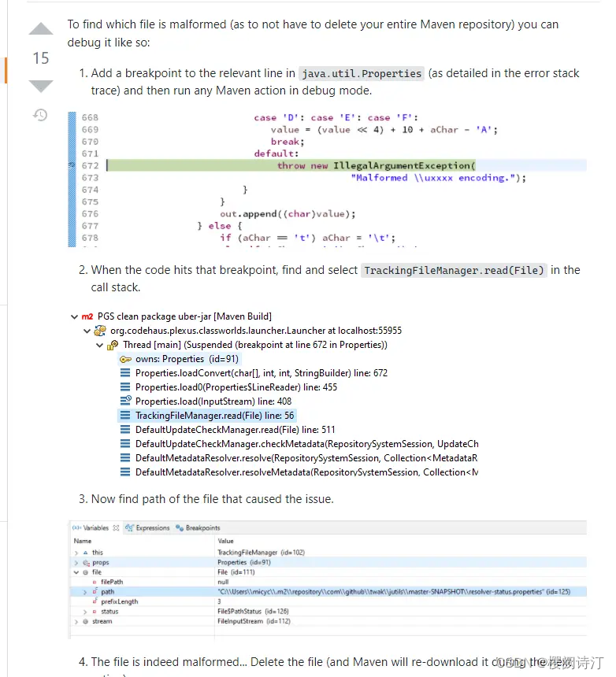Click the Properties code screenshot image

click(x=327, y=179)
